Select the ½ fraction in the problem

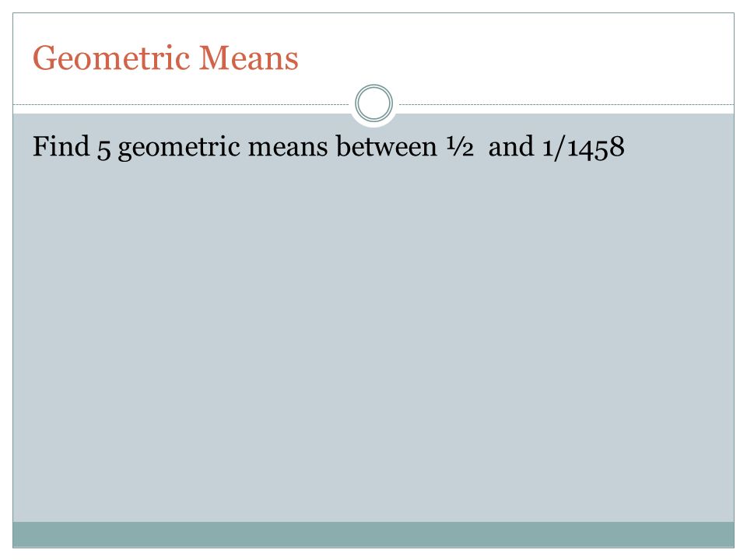click(x=460, y=145)
